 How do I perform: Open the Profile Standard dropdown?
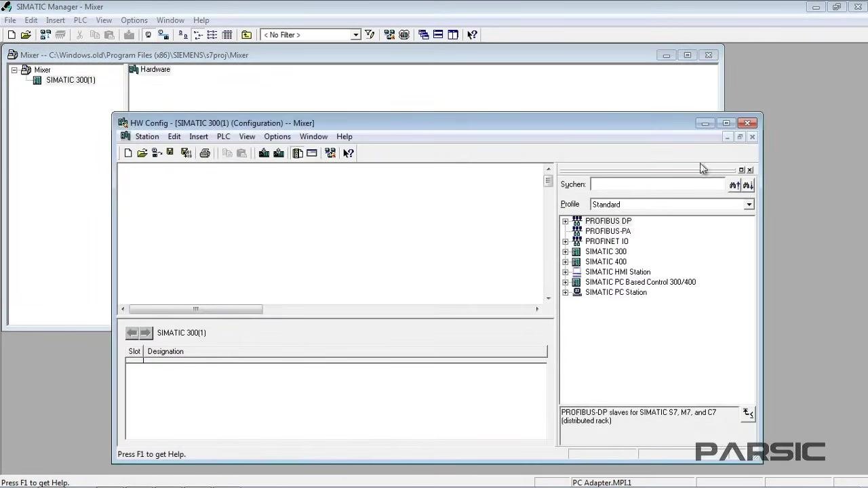pyautogui.click(x=749, y=205)
